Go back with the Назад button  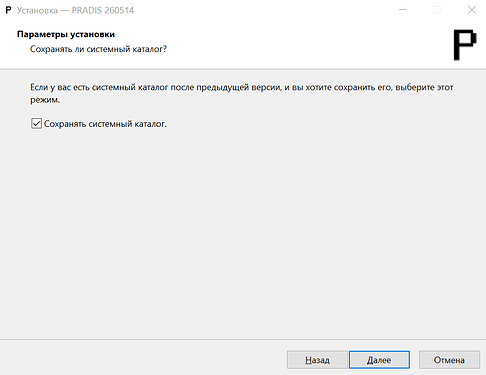[317, 360]
